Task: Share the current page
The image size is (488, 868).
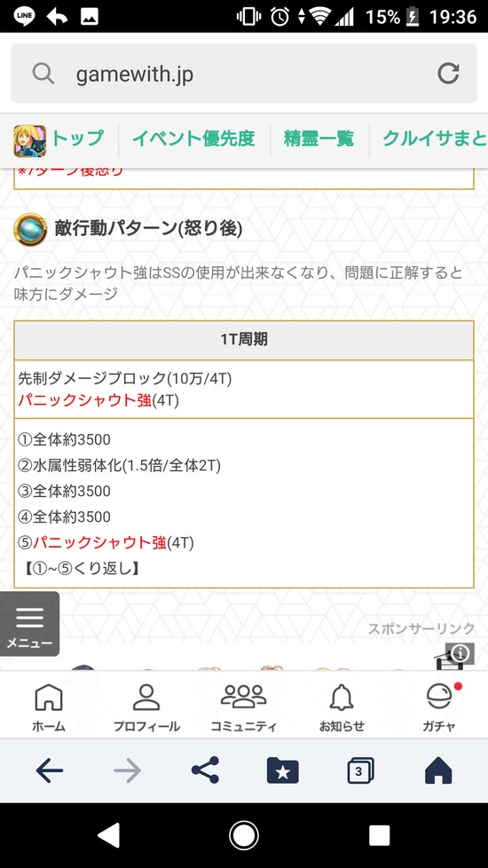Action: click(x=205, y=770)
